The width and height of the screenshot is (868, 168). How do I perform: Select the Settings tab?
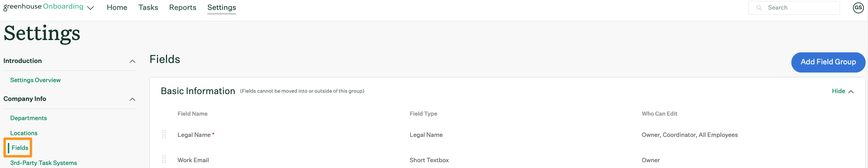(222, 8)
